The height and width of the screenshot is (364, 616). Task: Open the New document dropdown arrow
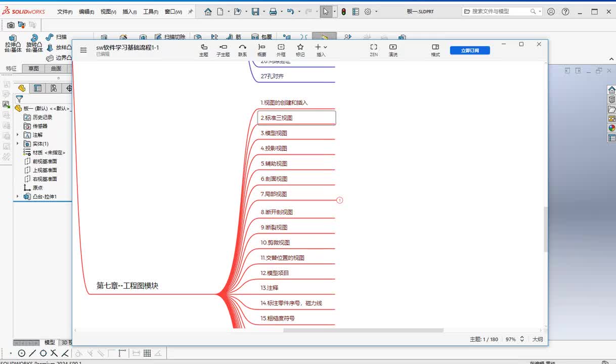click(229, 12)
